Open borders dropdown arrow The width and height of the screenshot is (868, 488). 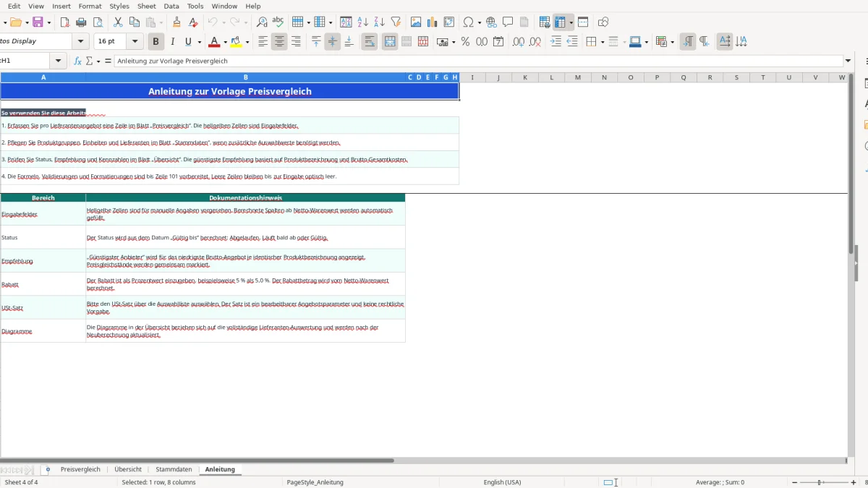602,42
